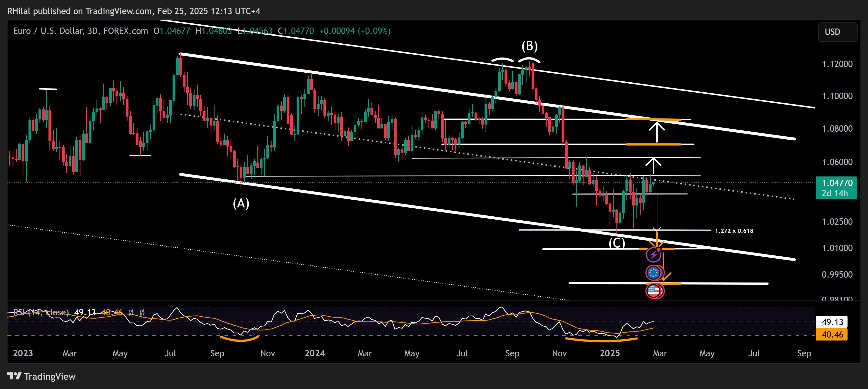Open the US flag economic event marker

coord(653,291)
